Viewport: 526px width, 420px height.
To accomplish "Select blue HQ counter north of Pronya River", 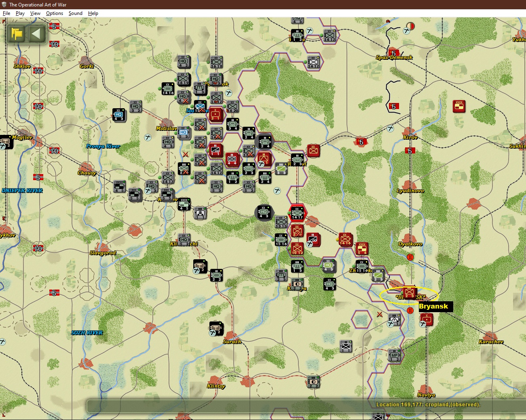I will 119,115.
